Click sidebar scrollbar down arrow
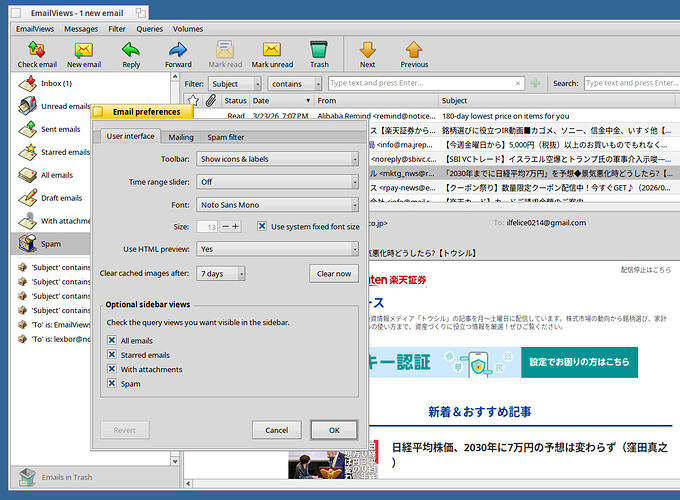 175,461
